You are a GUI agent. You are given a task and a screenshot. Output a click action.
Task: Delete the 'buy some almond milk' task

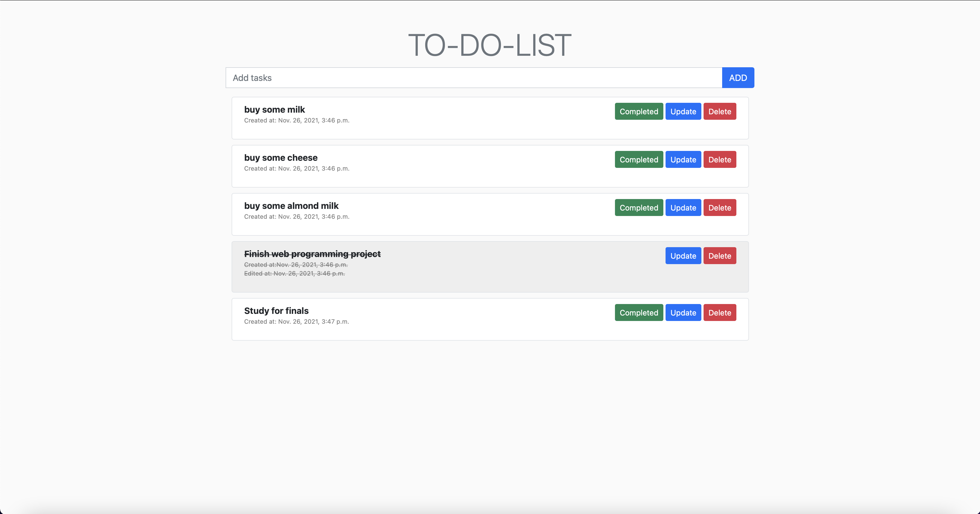coord(719,207)
